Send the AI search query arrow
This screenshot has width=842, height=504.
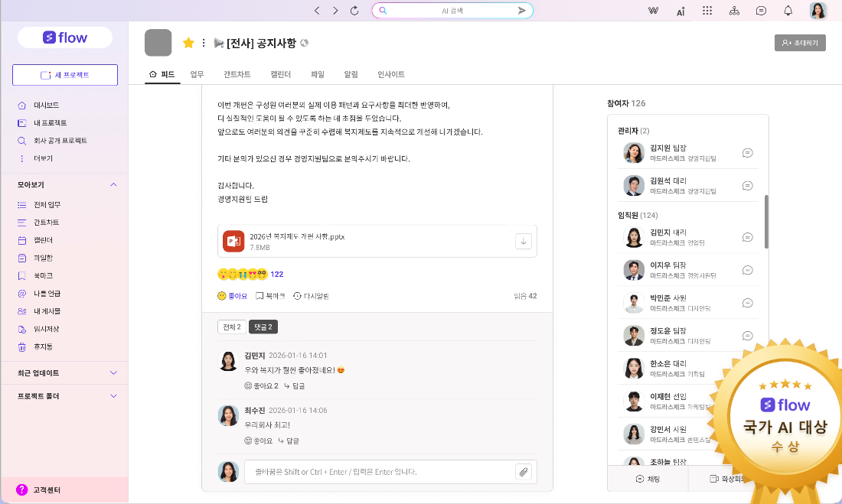pyautogui.click(x=521, y=10)
